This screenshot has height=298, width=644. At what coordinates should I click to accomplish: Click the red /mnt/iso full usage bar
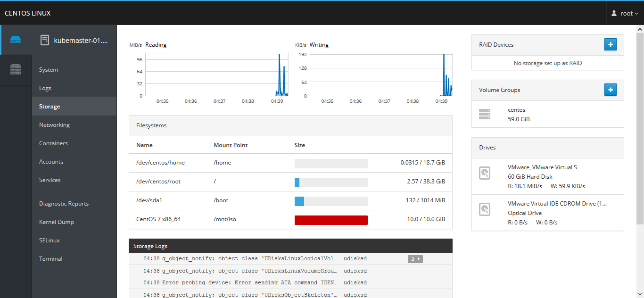pos(331,220)
